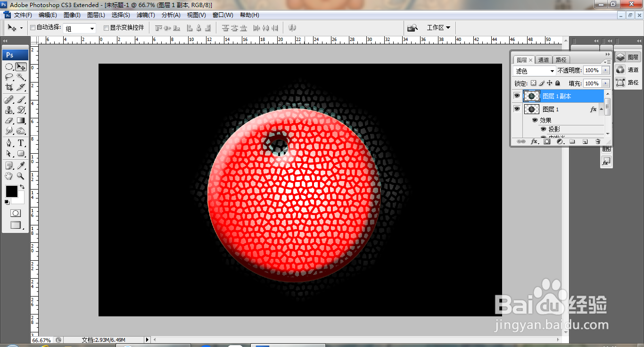This screenshot has width=644, height=347.
Task: Select the Brush tool
Action: [21, 99]
